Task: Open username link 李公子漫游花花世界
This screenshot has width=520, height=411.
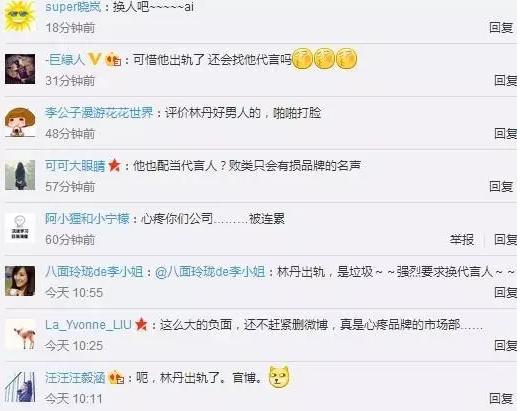Action: pos(99,113)
